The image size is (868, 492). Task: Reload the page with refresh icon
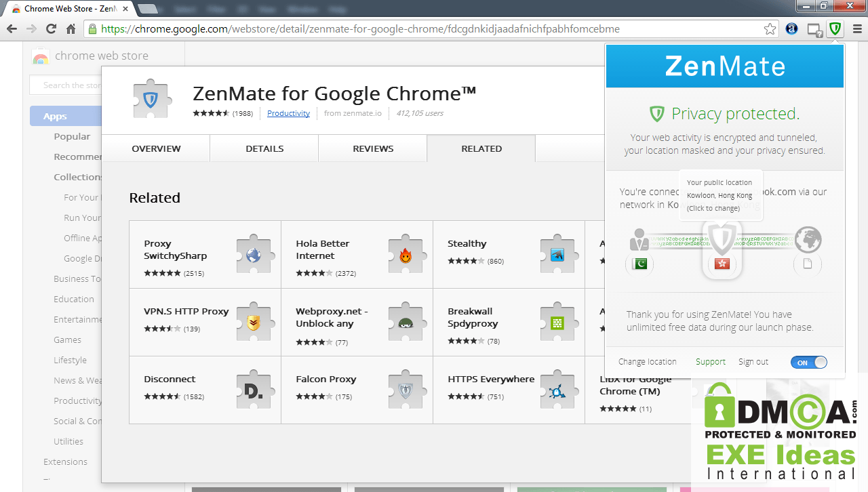click(51, 29)
